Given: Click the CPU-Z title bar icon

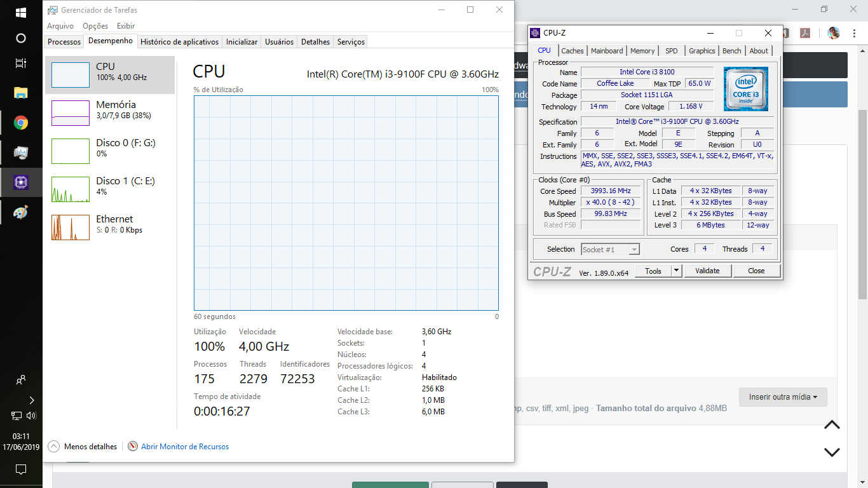Looking at the screenshot, I should [x=535, y=33].
